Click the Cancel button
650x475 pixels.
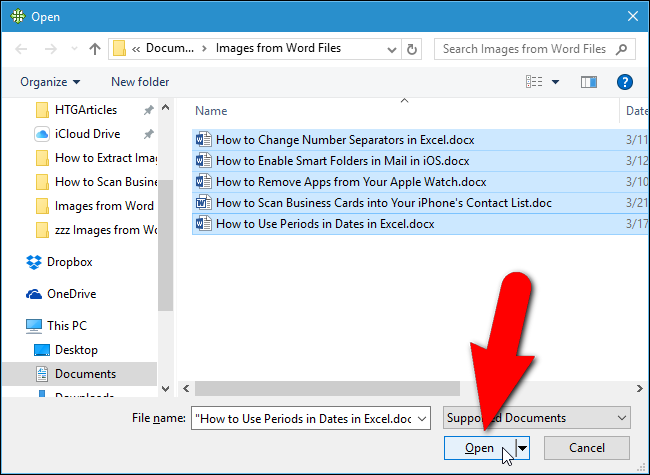(x=588, y=448)
